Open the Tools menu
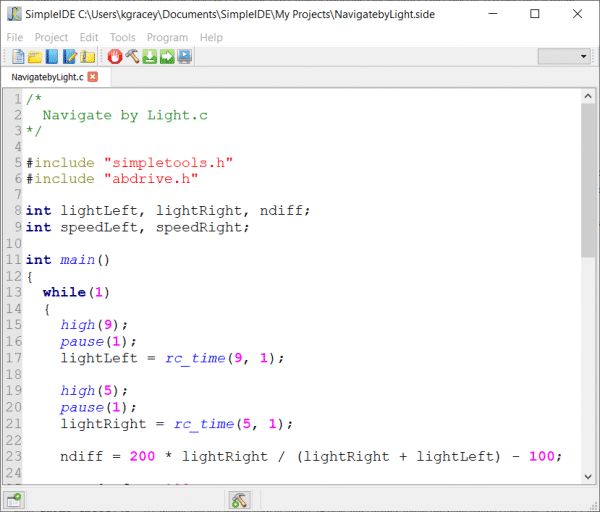This screenshot has width=600, height=512. [x=122, y=37]
